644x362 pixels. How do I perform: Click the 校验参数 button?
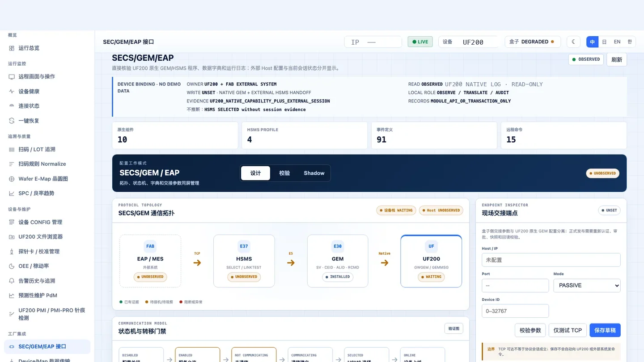(530, 330)
